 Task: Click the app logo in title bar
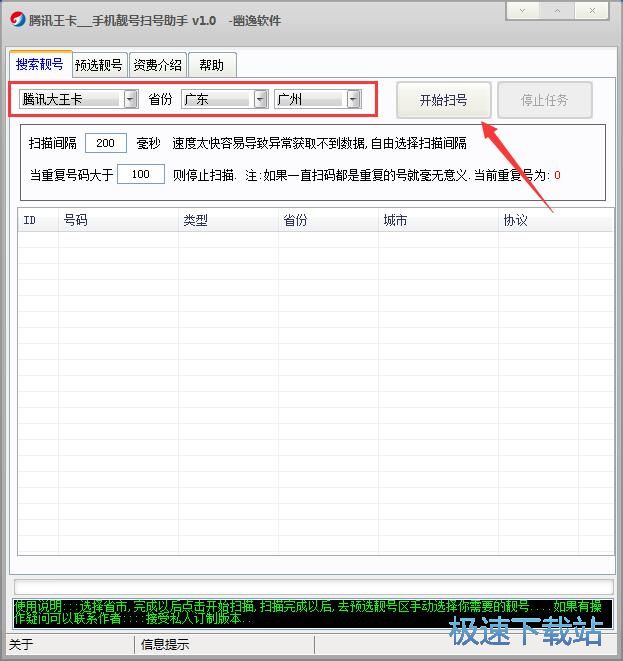(x=15, y=19)
